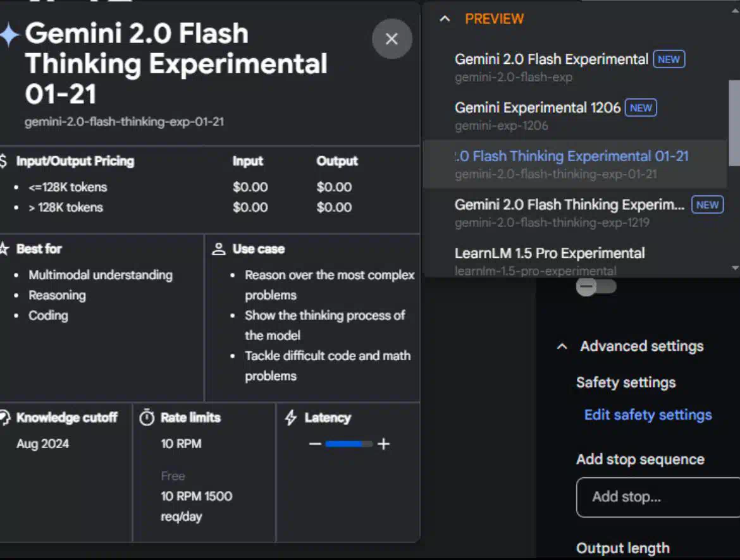
Task: Close the model info card
Action: point(392,39)
